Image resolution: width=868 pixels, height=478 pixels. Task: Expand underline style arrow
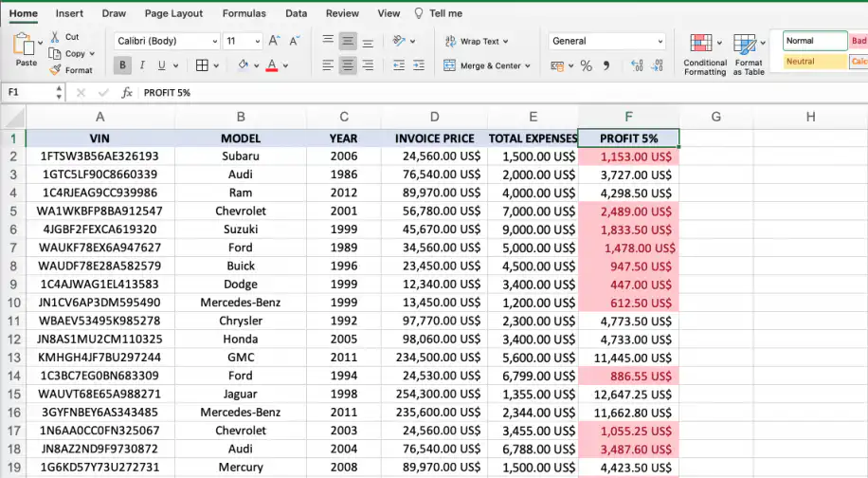click(x=175, y=65)
